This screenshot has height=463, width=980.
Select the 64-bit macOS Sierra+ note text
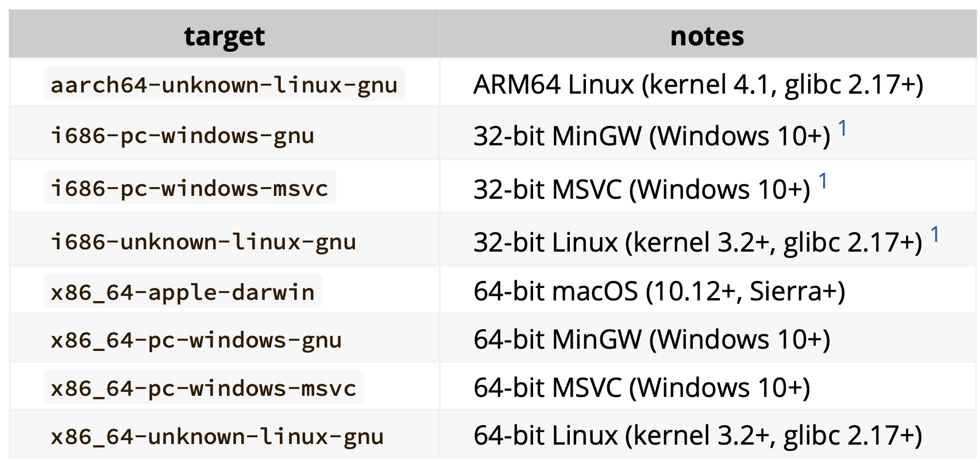659,291
